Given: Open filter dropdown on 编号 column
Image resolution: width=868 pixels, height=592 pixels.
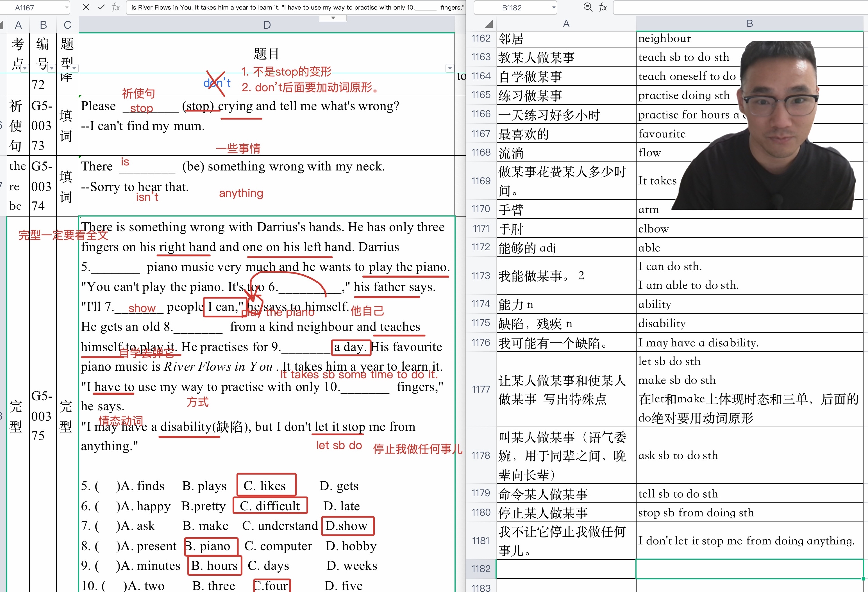Looking at the screenshot, I should point(51,68).
